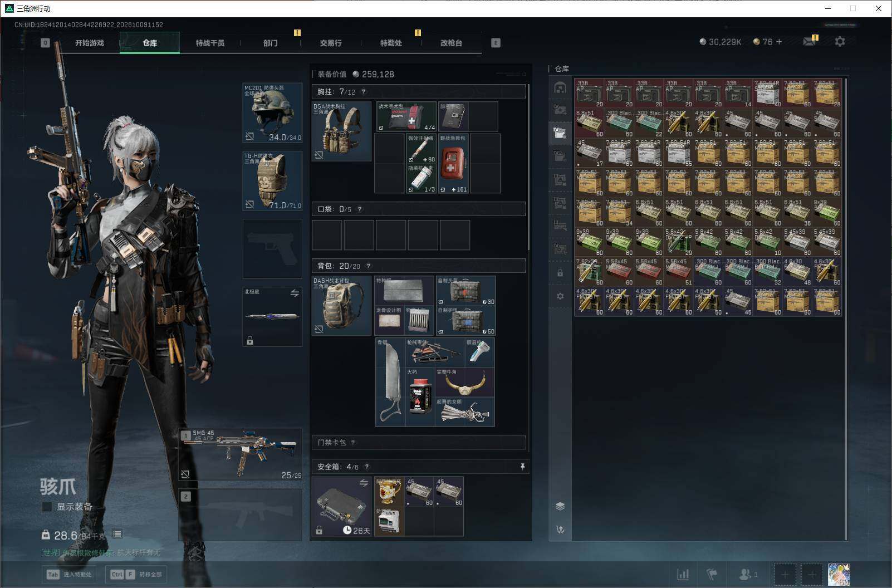Switch to the 开始游戏 tab

pos(90,43)
